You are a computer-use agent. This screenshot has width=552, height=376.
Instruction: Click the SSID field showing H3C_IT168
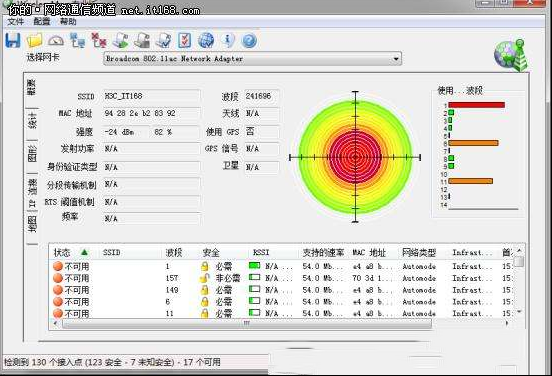tap(152, 96)
